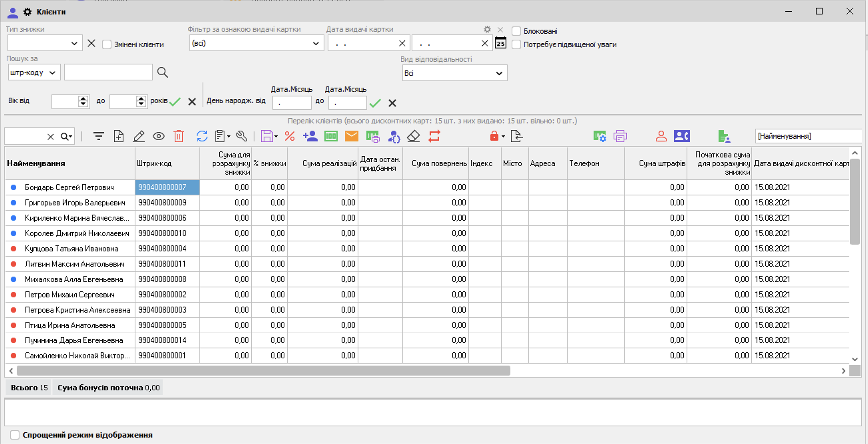Click the green document with person icon
Screen dimensions: 868x444
724,136
